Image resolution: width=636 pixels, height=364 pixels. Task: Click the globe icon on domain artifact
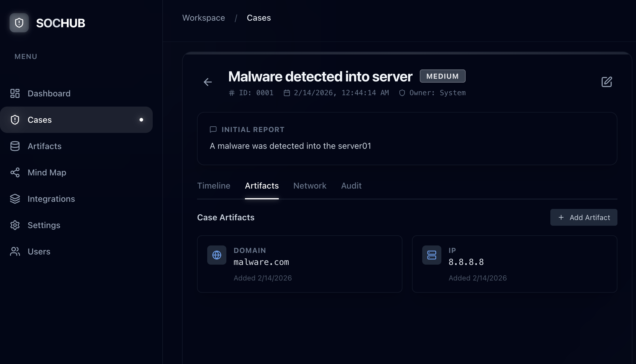tap(217, 255)
